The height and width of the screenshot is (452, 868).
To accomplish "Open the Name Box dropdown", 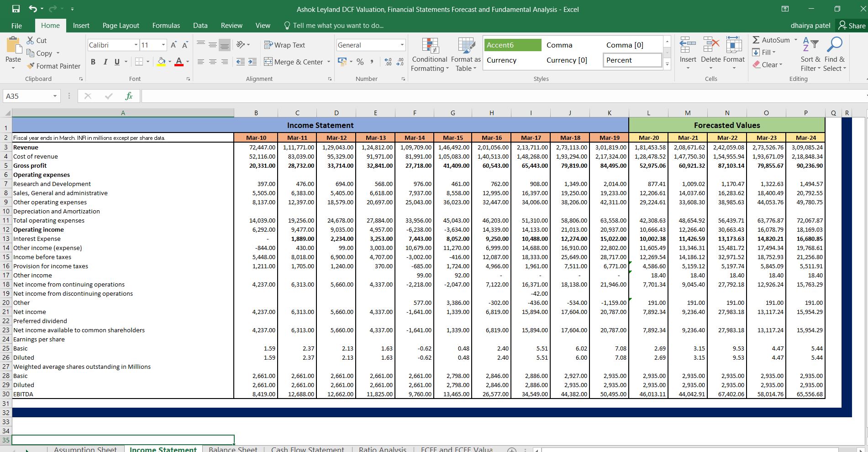I will (x=55, y=96).
